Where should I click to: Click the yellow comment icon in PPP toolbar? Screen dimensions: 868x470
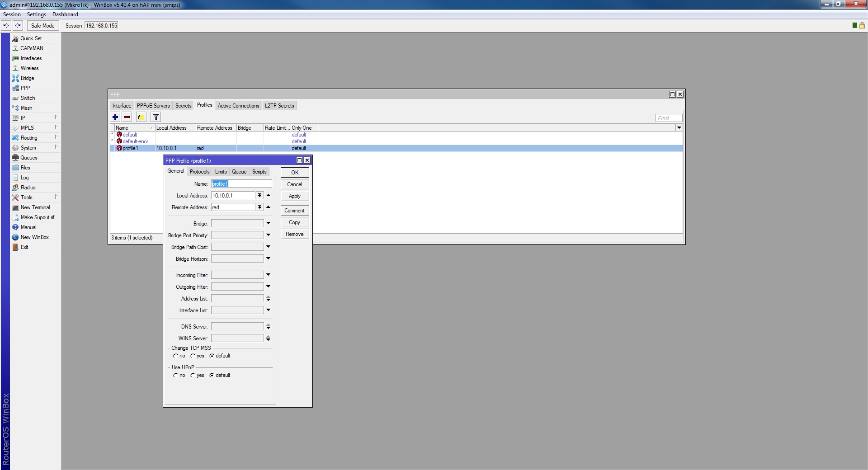(141, 117)
